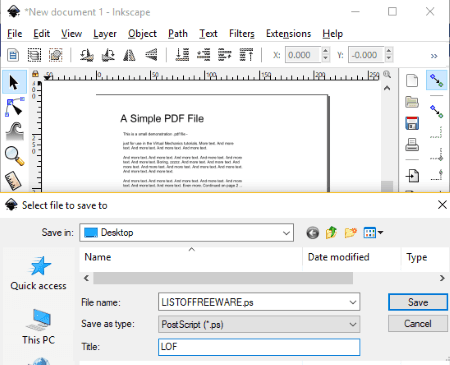Click horizontal scrollbar in file list

pos(223,278)
